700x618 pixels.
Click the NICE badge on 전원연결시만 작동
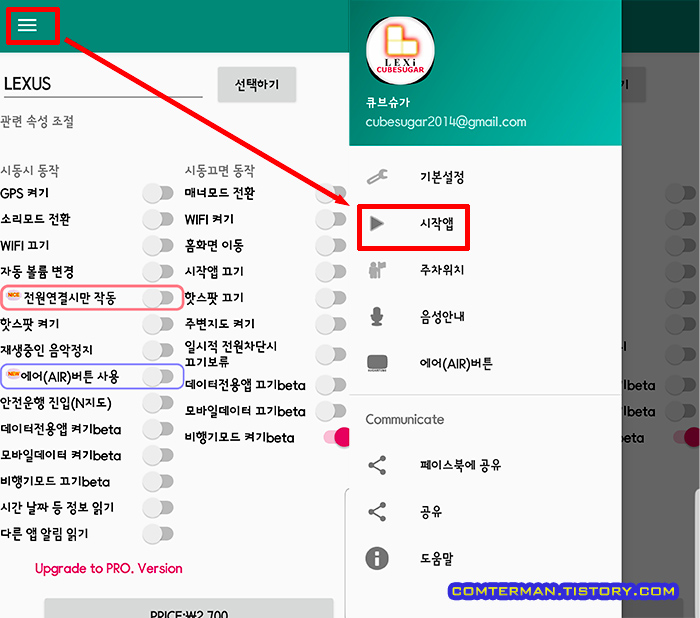click(13, 295)
